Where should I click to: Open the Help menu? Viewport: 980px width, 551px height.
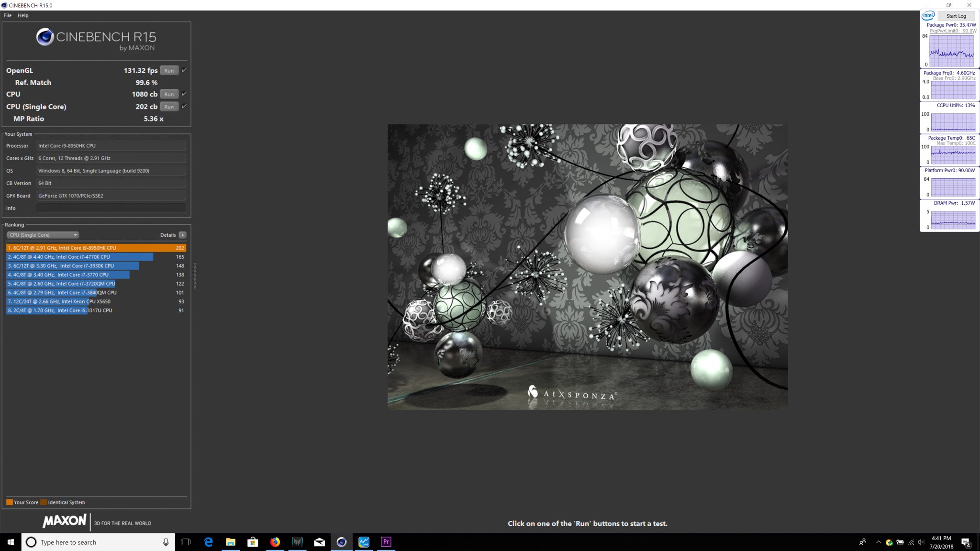click(x=23, y=15)
